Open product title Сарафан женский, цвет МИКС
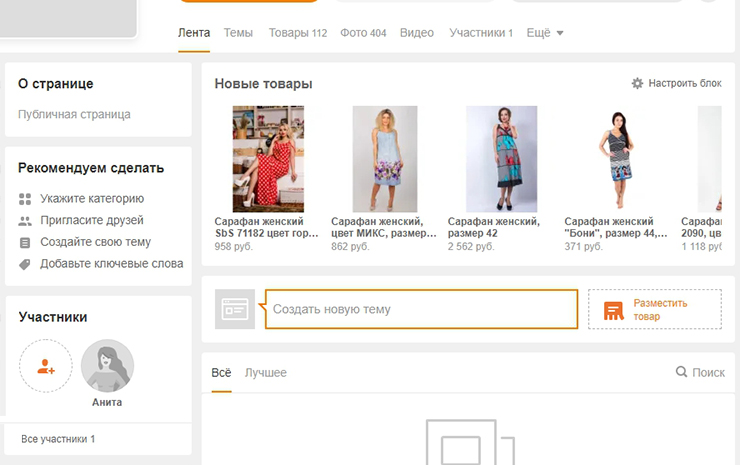This screenshot has height=465, width=740. point(384,227)
